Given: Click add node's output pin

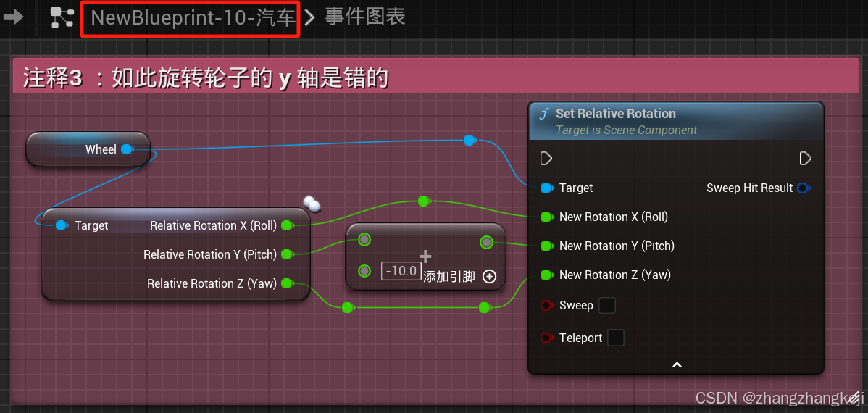Looking at the screenshot, I should pyautogui.click(x=486, y=242).
